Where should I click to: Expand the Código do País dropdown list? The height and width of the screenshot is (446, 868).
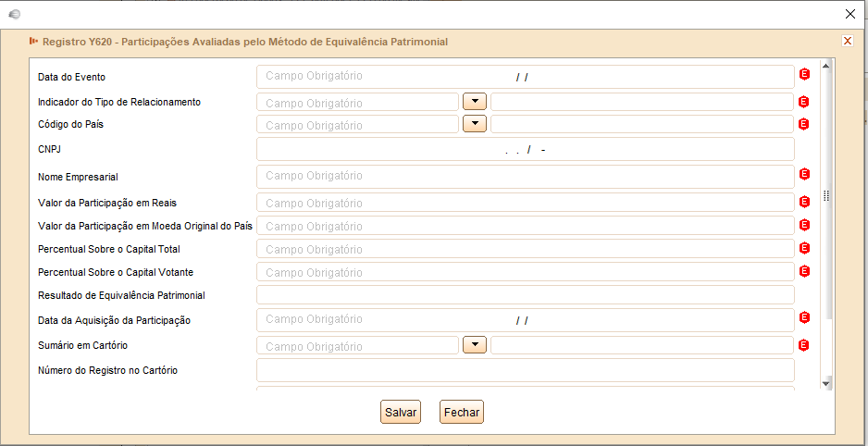coord(475,124)
